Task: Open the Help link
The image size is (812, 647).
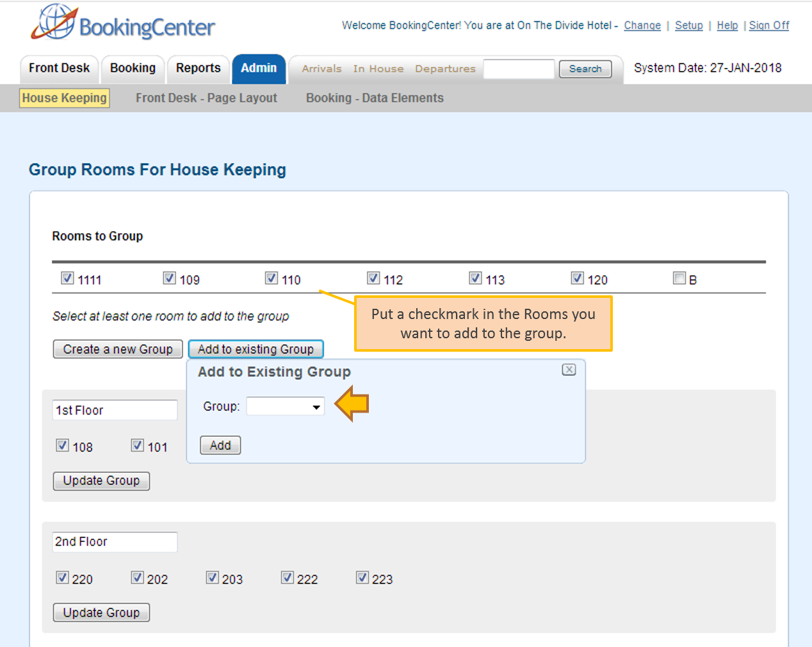Action: point(727,26)
